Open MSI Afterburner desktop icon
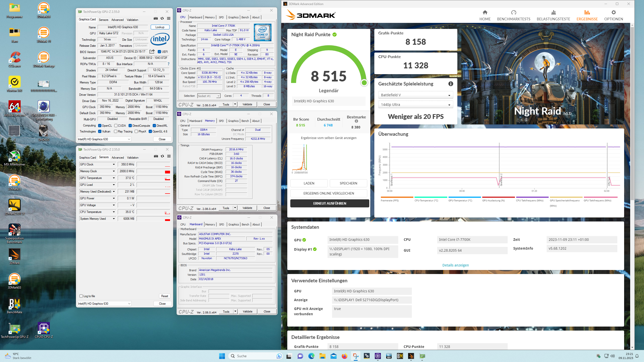Image resolution: width=644 pixels, height=362 pixels. [x=15, y=158]
